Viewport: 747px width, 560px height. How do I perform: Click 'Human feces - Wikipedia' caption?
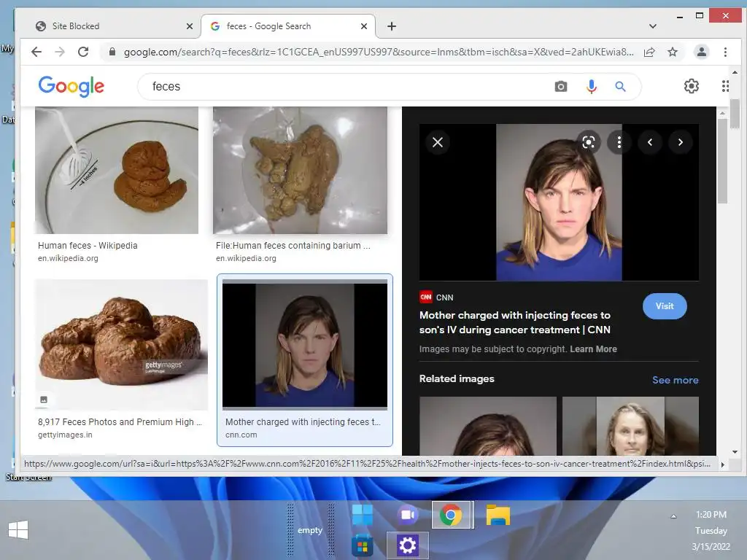tap(88, 245)
